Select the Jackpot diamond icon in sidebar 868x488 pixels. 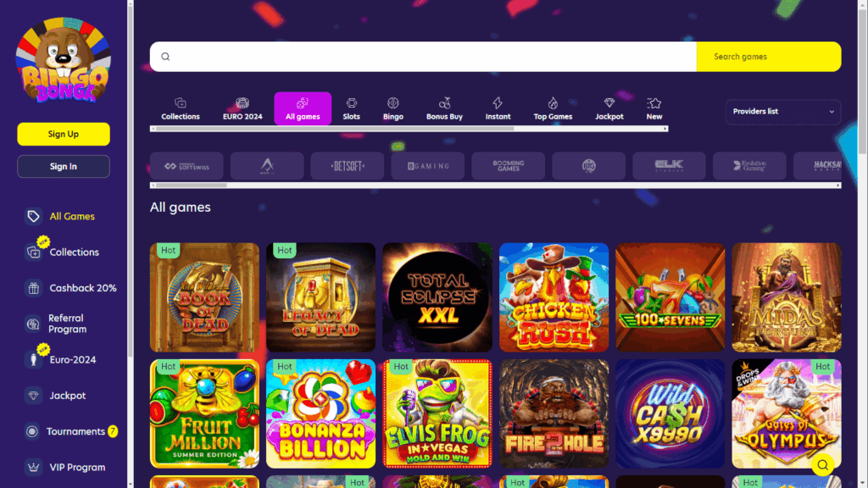pos(33,395)
